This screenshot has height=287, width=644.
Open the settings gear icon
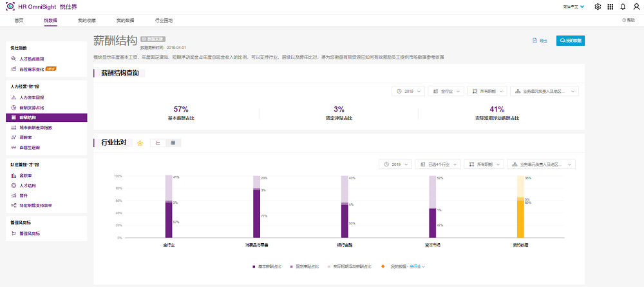pyautogui.click(x=598, y=7)
